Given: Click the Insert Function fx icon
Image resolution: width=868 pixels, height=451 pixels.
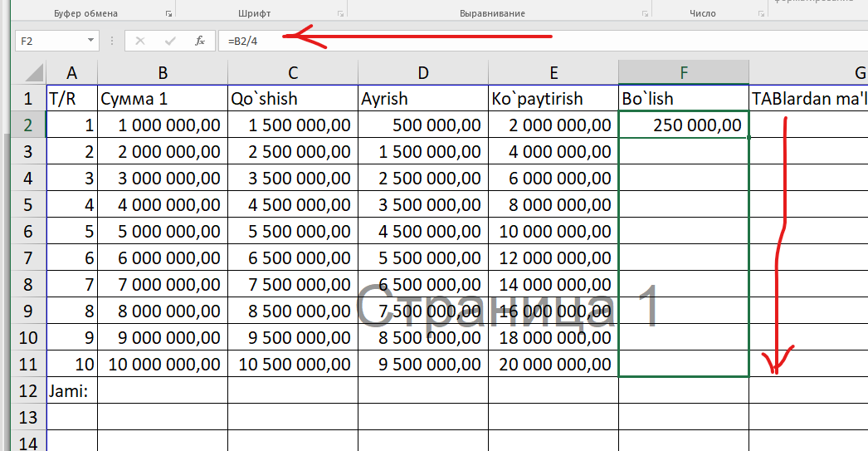Looking at the screenshot, I should (x=200, y=41).
